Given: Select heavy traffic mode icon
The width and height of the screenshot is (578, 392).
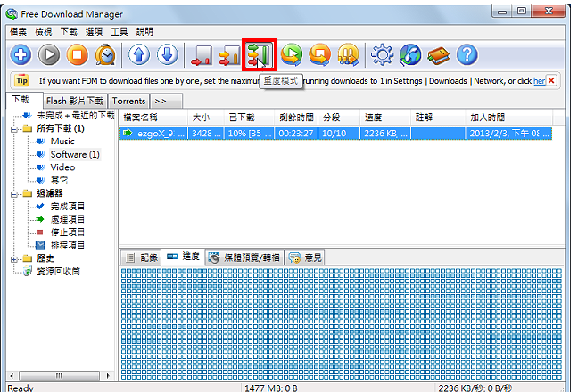Looking at the screenshot, I should [260, 55].
